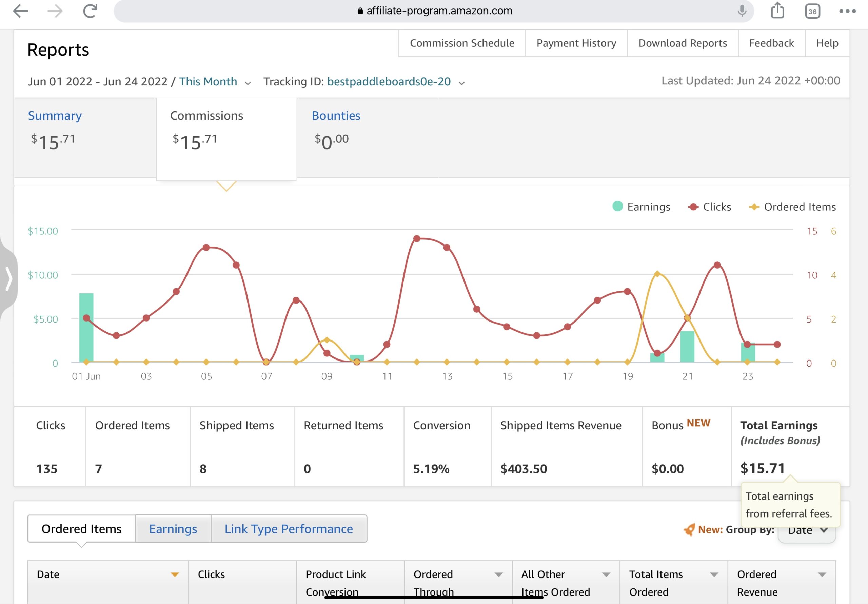868x604 pixels.
Task: Click the yellow Ordered Items legend diamond
Action: 754,207
